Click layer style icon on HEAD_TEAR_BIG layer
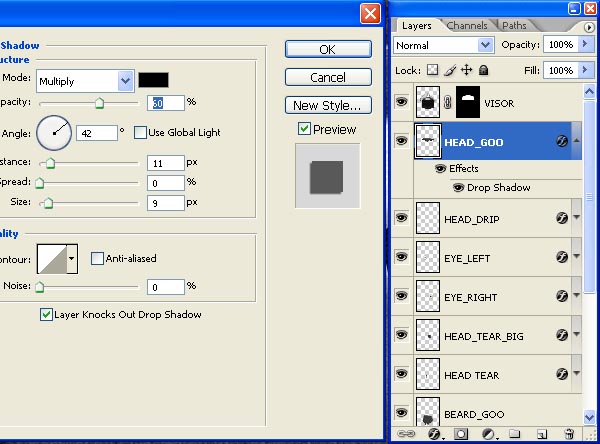Screen dimensions: 600x444 tap(562, 335)
